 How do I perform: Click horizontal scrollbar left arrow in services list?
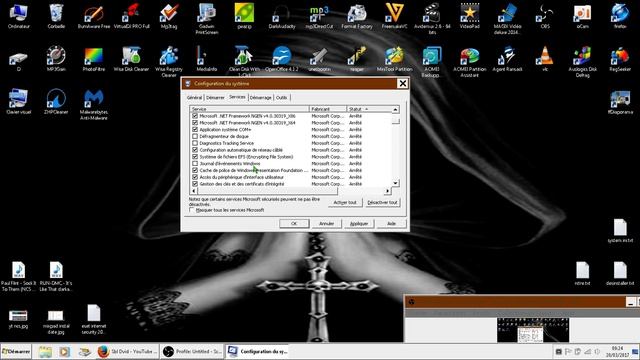pyautogui.click(x=193, y=191)
